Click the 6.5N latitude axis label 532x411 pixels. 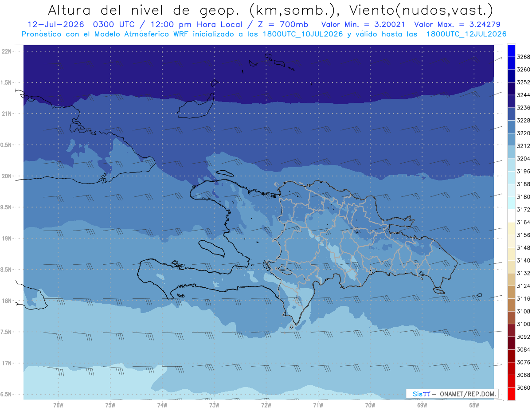pyautogui.click(x=7, y=394)
